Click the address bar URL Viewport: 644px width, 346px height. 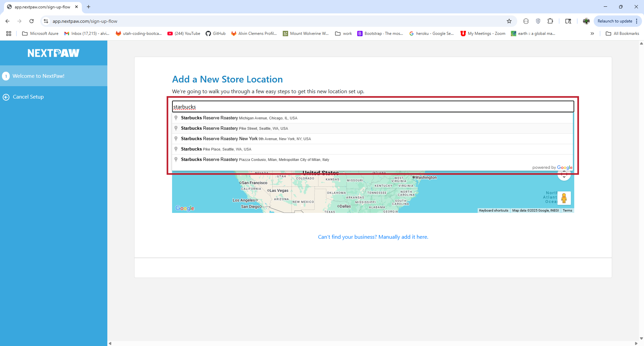(85, 21)
